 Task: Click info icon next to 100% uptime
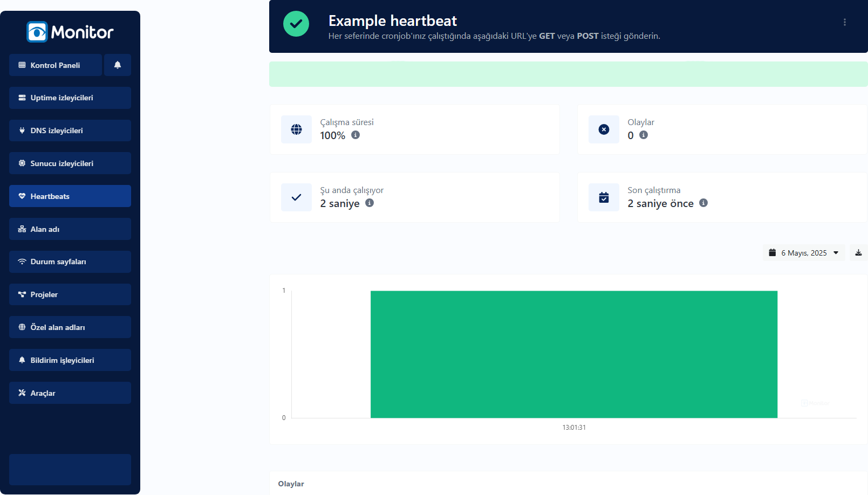click(x=356, y=135)
